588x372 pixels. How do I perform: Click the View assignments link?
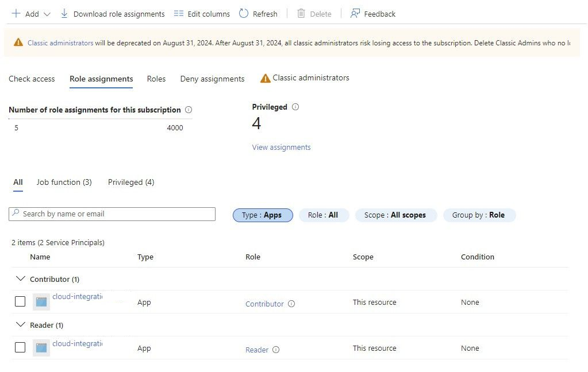(x=281, y=148)
